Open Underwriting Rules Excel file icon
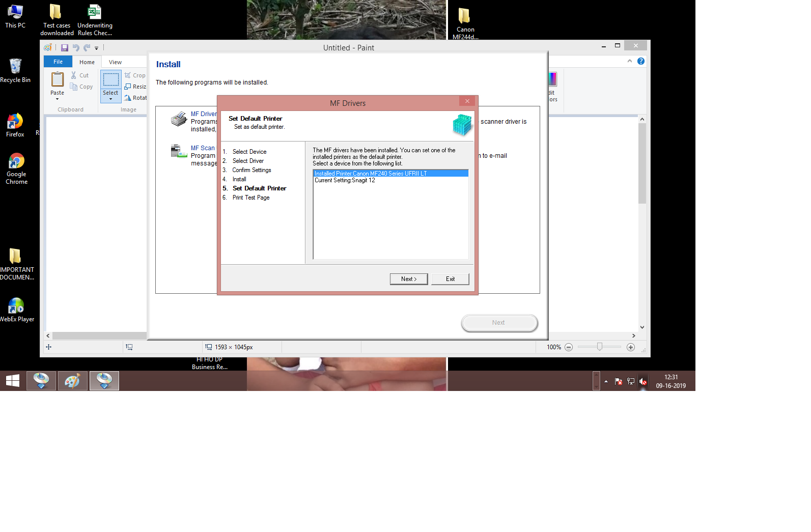This screenshot has width=811, height=532. (95, 19)
